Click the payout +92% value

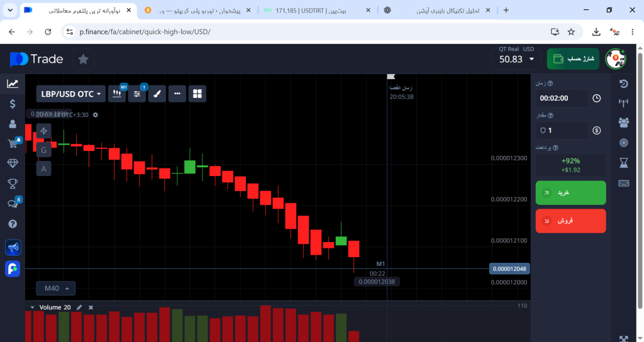point(570,161)
